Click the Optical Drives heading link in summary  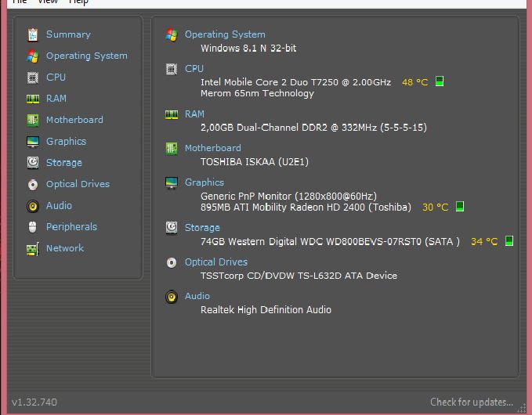216,262
